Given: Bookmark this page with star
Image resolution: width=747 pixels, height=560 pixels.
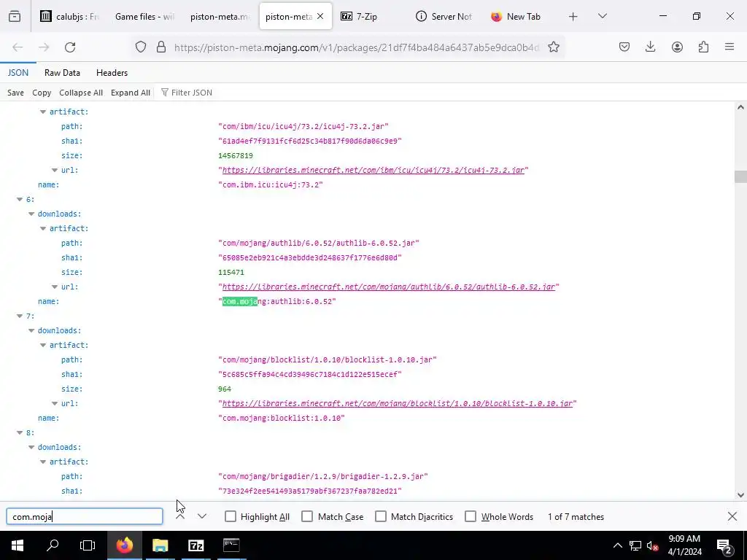Looking at the screenshot, I should click(553, 47).
